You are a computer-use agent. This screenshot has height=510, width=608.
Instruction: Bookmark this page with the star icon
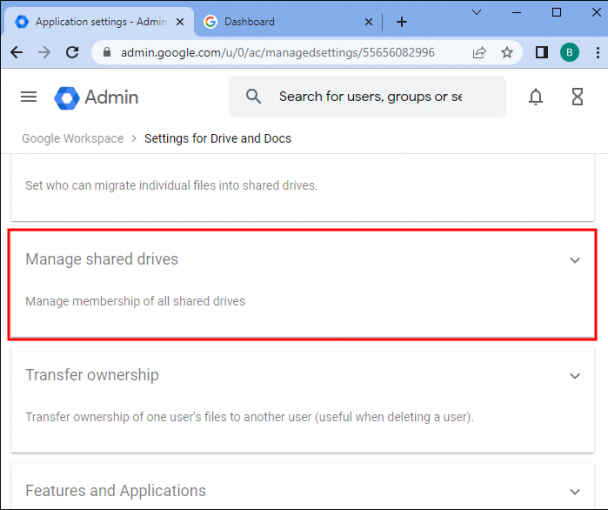pos(507,52)
